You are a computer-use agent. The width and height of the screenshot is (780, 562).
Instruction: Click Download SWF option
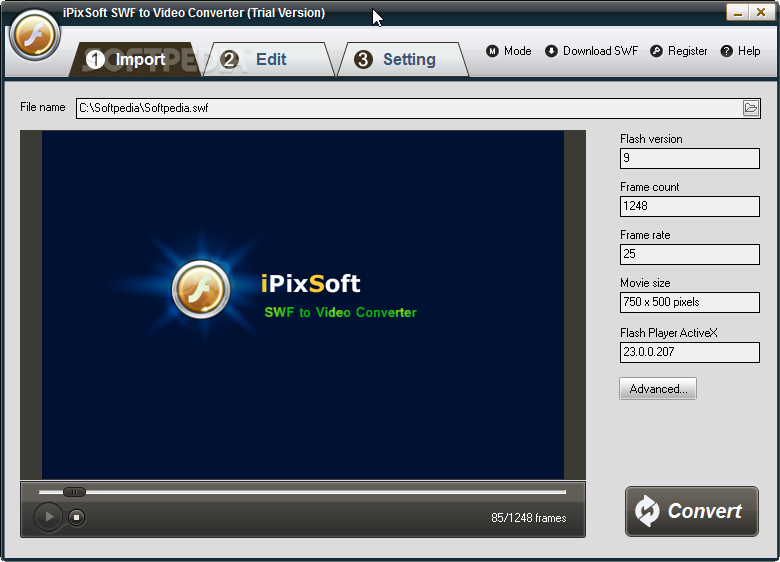pyautogui.click(x=591, y=51)
